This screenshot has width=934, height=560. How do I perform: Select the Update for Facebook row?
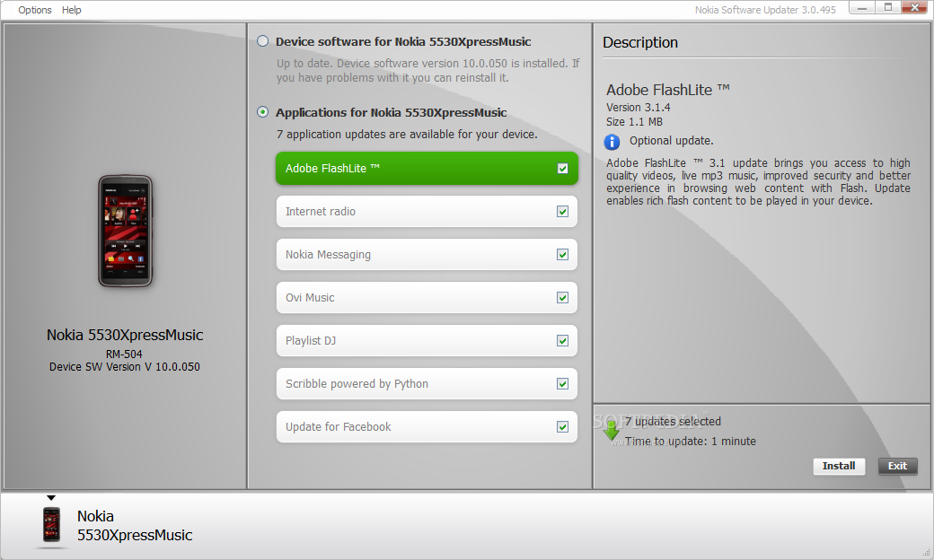coord(427,426)
